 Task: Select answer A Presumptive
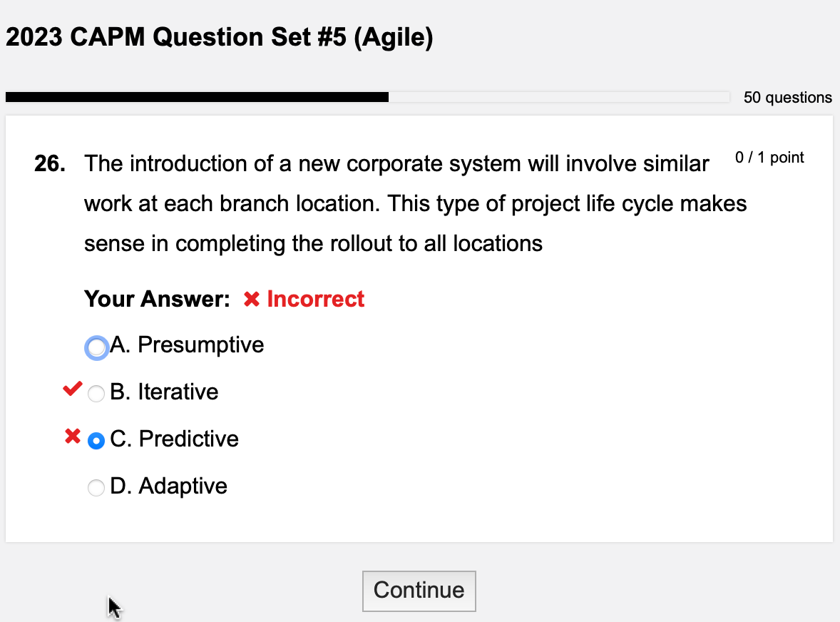coord(96,347)
